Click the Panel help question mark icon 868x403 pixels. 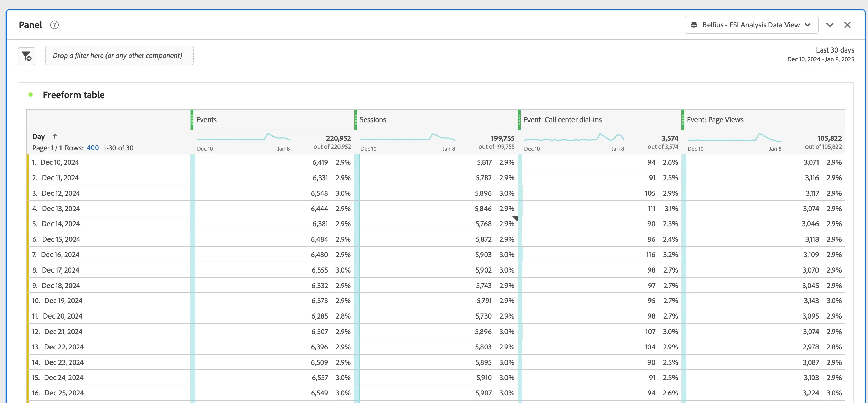[54, 25]
